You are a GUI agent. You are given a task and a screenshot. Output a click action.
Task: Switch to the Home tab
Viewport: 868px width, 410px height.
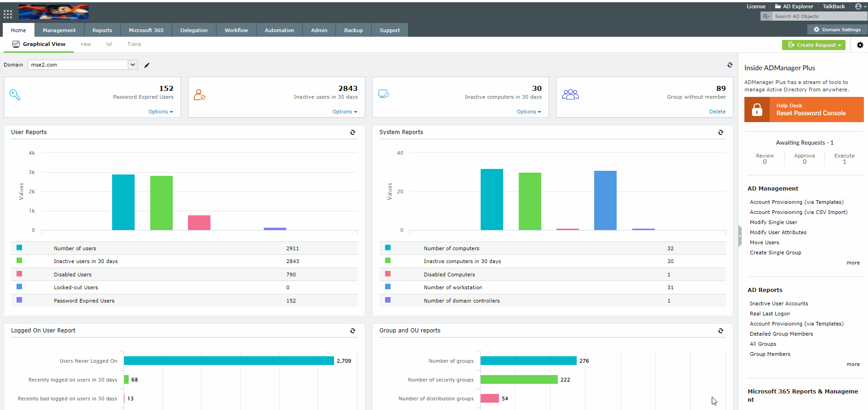point(18,30)
